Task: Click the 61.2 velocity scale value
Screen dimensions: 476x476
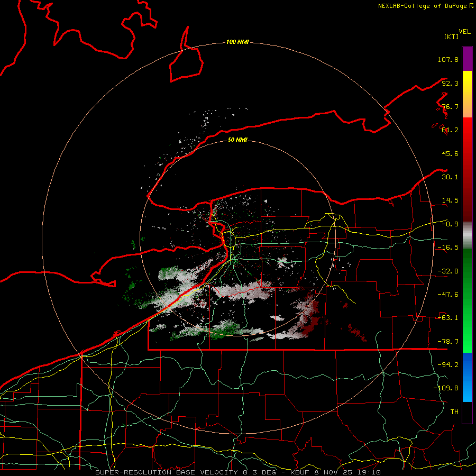Action: coord(450,130)
